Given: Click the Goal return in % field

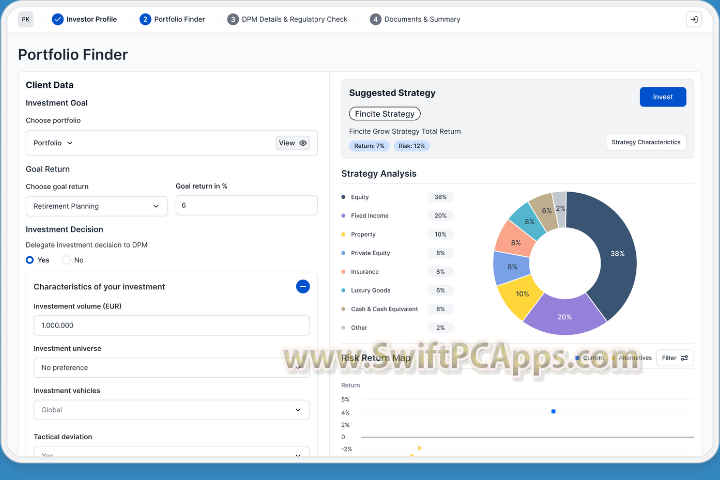Looking at the screenshot, I should [x=246, y=205].
